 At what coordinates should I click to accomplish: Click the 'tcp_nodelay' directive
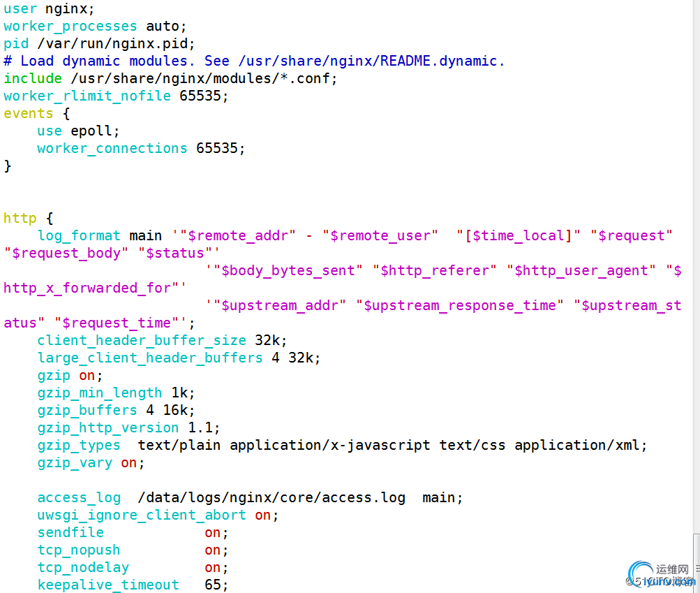pos(83,567)
